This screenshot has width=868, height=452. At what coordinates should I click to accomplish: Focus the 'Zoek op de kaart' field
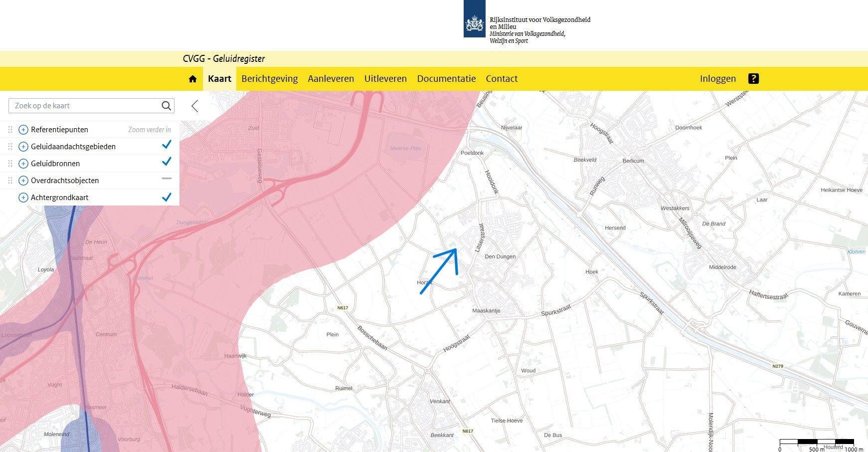click(85, 106)
